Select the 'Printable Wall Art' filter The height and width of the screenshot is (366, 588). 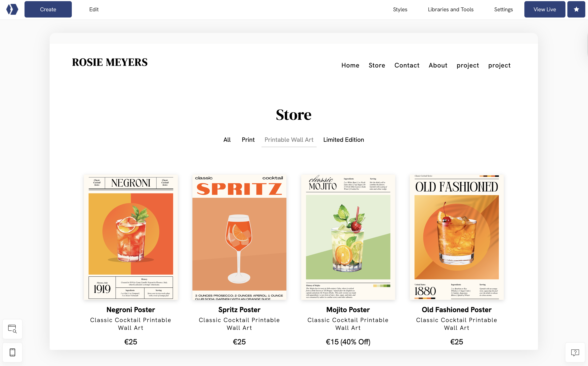[289, 140]
